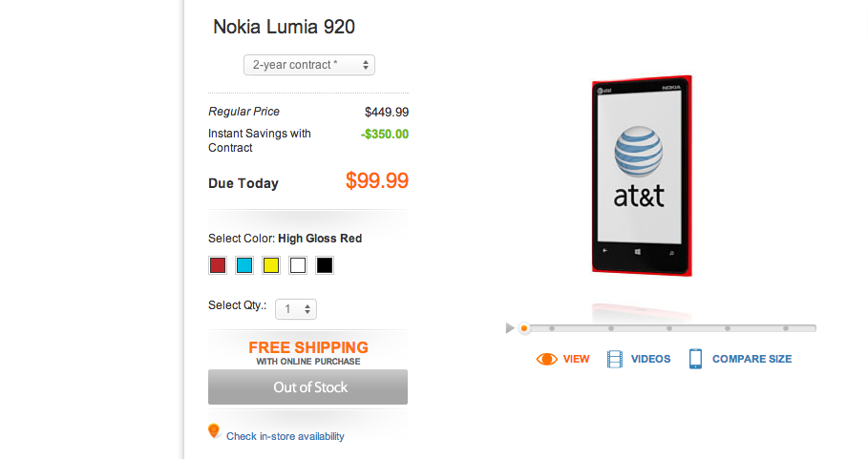Choose the black color swatch

coord(325,265)
